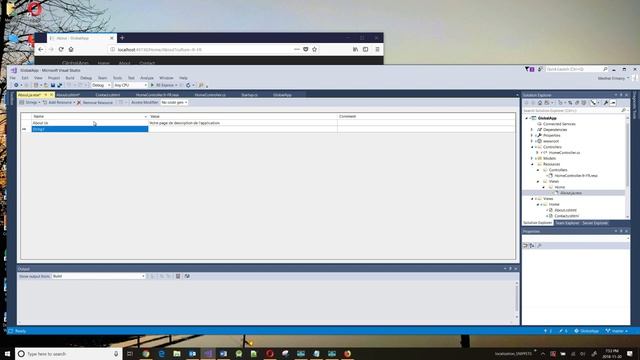
Task: Switch to the Startup.cs editor tab
Action: [x=249, y=95]
